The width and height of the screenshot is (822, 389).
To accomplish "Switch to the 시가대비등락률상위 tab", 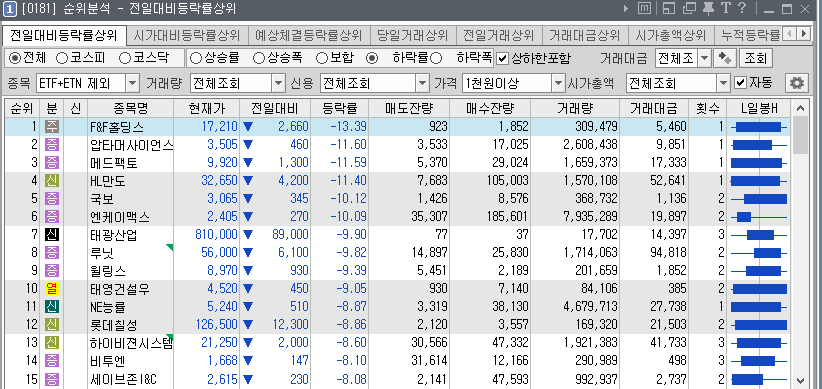I will point(187,36).
